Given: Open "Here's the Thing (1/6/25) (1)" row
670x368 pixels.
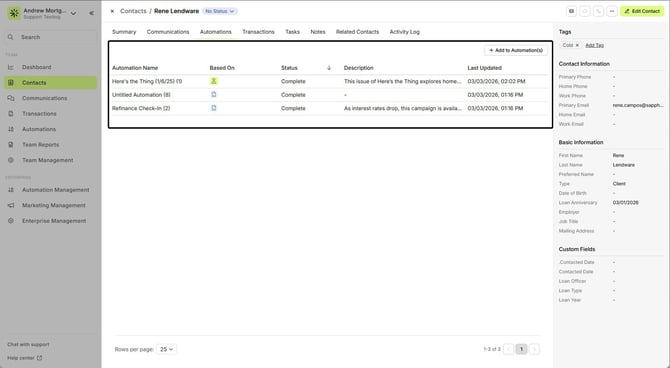Looking at the screenshot, I should [329, 81].
